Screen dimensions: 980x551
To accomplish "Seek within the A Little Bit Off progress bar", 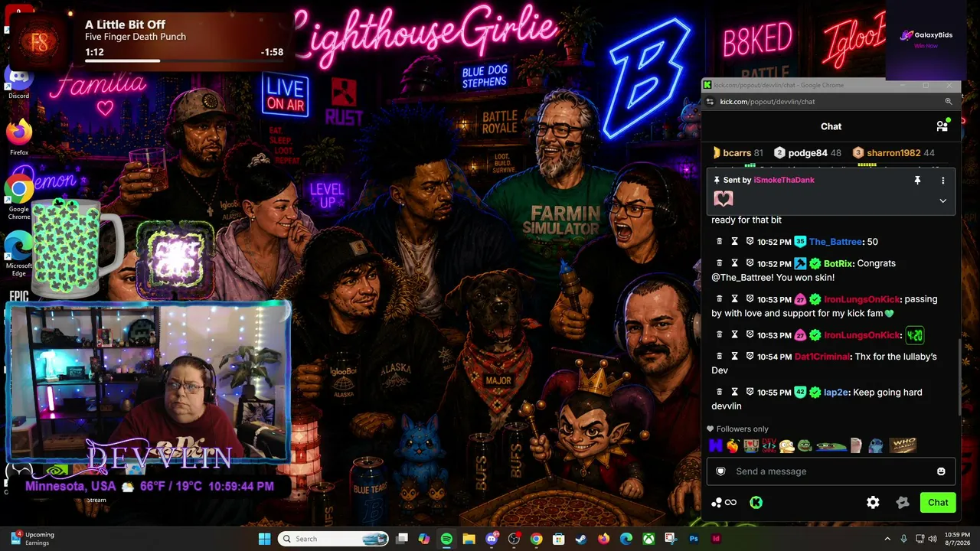I will click(185, 60).
